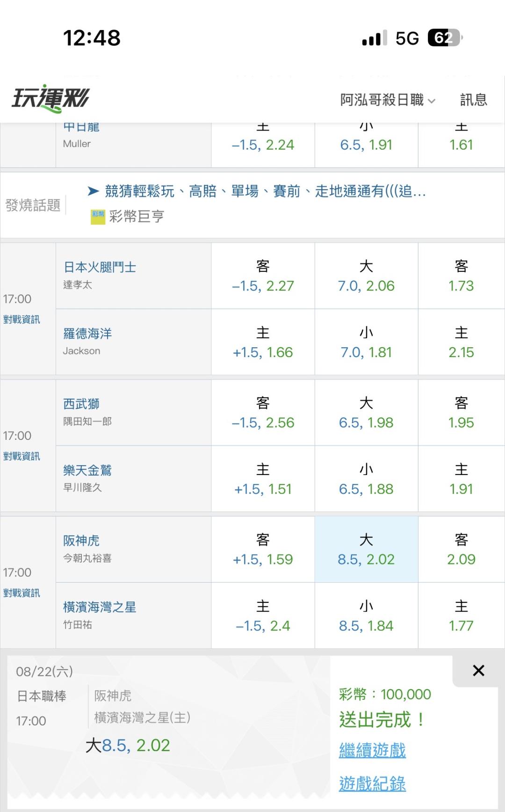Viewport: 505px width, 812px height.
Task: Open the 樂天金鷲 team page
Action: pos(87,470)
